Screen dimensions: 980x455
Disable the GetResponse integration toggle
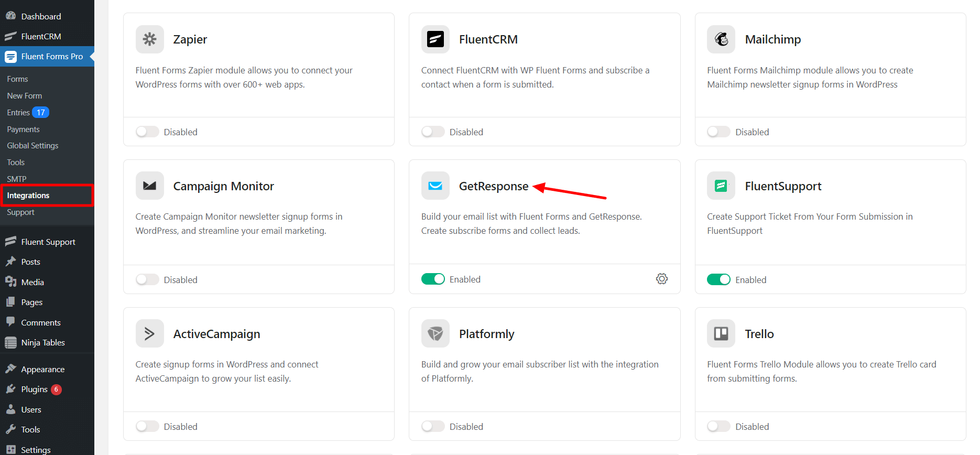click(433, 279)
